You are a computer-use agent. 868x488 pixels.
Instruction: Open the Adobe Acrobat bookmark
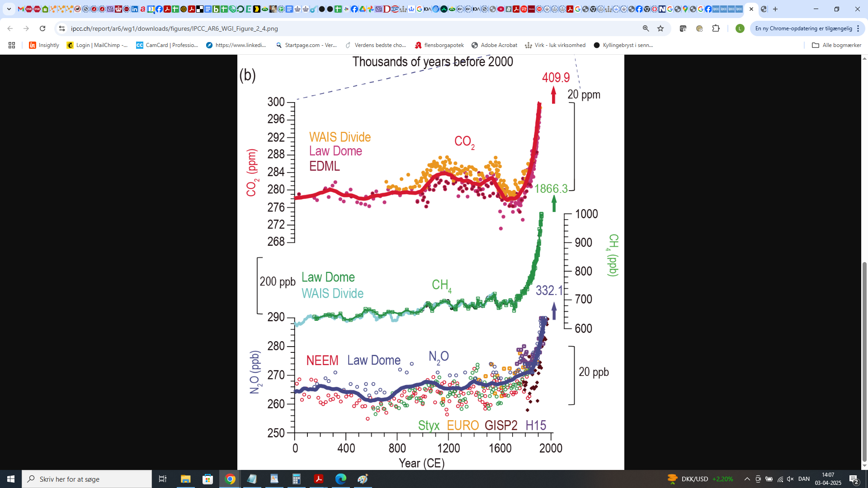point(494,45)
